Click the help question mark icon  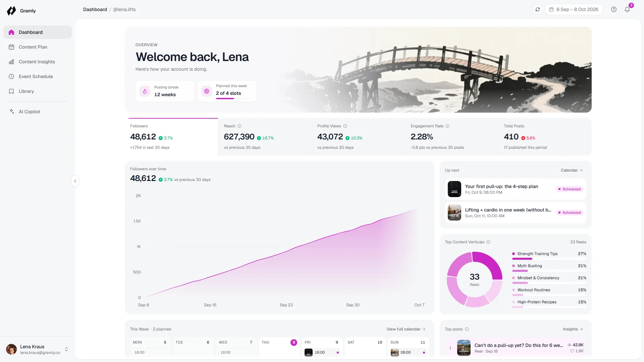tap(614, 9)
